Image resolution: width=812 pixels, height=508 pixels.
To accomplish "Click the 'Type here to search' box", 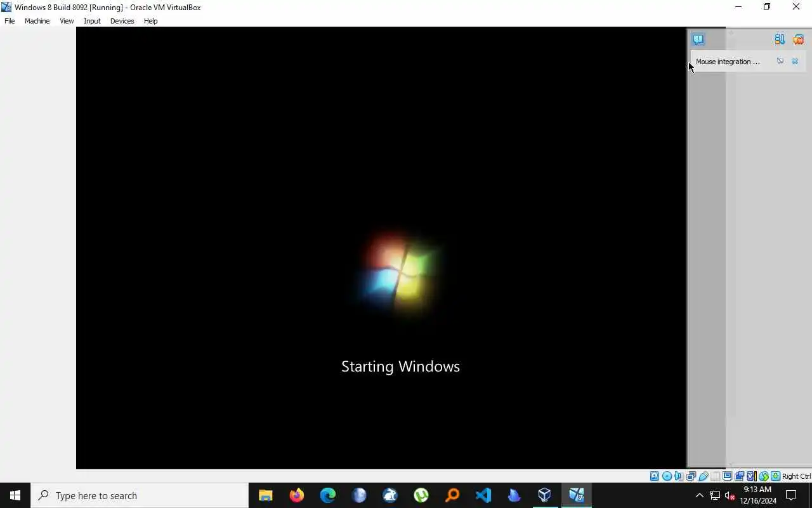I will click(140, 495).
